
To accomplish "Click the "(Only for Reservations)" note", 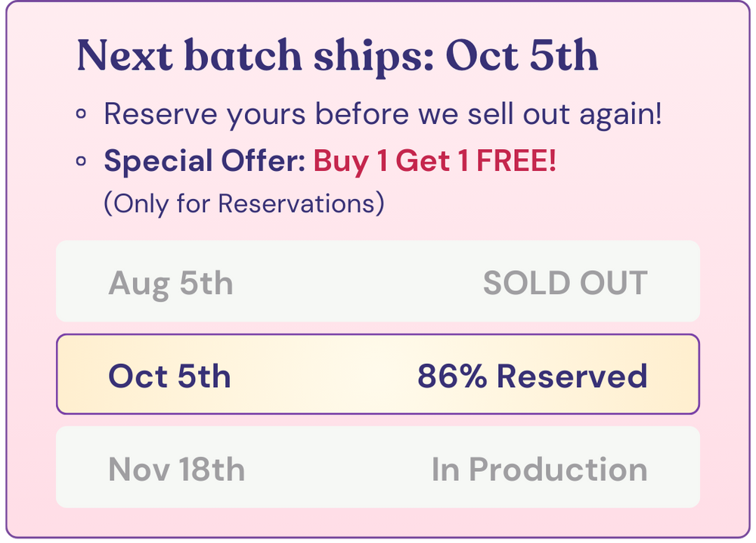I will click(243, 203).
